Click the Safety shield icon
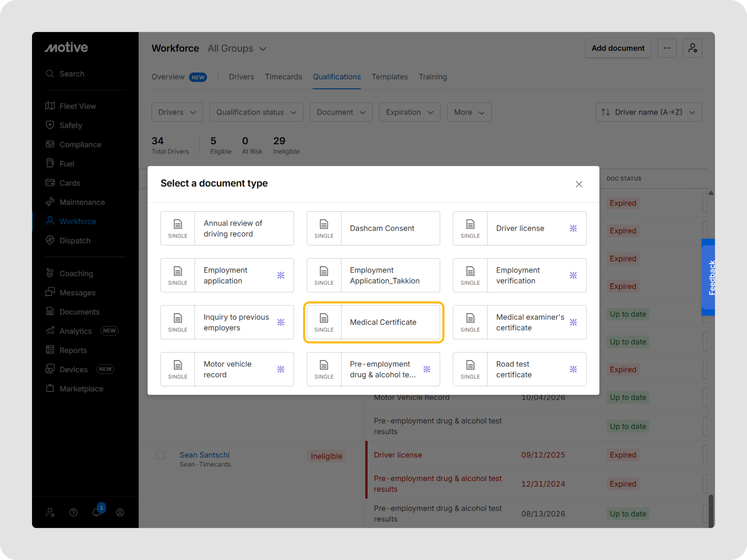 50,125
